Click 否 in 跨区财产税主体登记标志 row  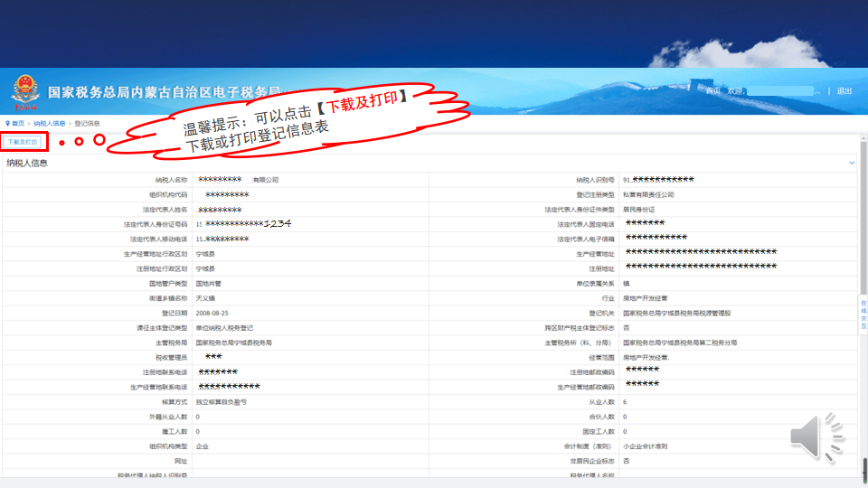point(626,328)
